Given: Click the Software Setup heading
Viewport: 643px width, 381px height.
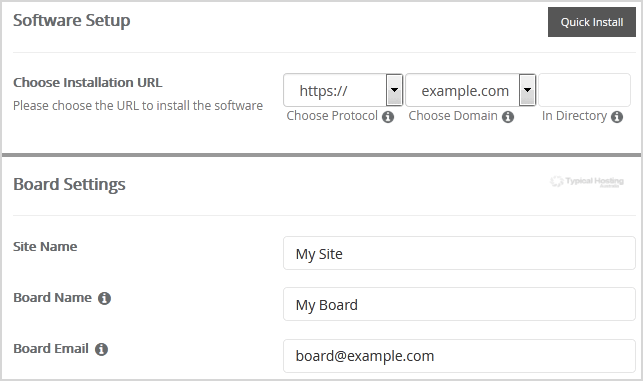Looking at the screenshot, I should pyautogui.click(x=72, y=21).
